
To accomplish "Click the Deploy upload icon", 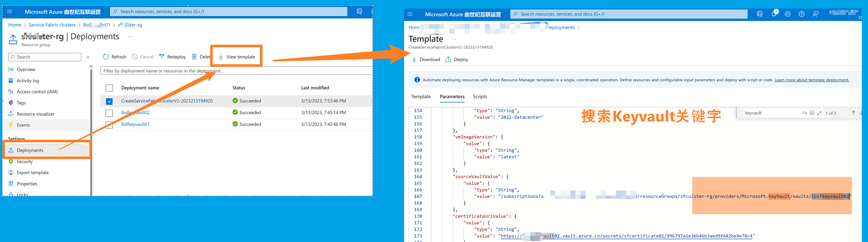I will click(x=448, y=60).
